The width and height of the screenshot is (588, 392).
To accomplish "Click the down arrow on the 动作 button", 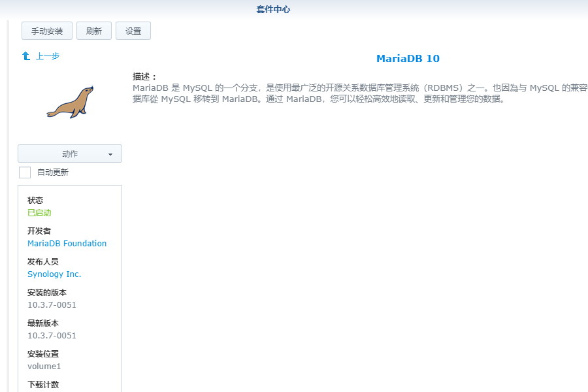I will (x=110, y=153).
